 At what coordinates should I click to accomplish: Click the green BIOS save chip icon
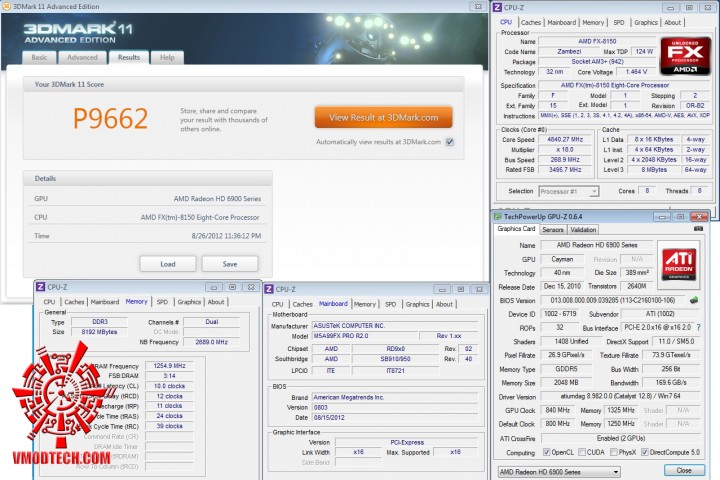[x=694, y=300]
